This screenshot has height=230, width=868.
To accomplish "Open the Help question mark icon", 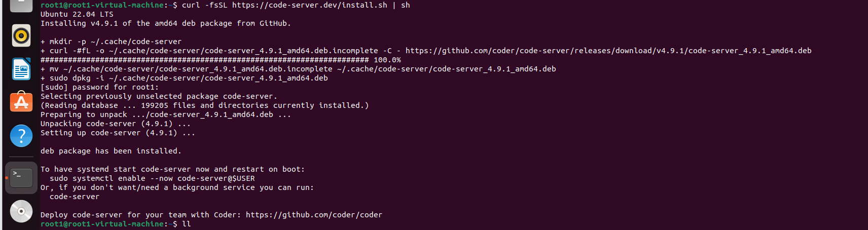I will [x=21, y=136].
